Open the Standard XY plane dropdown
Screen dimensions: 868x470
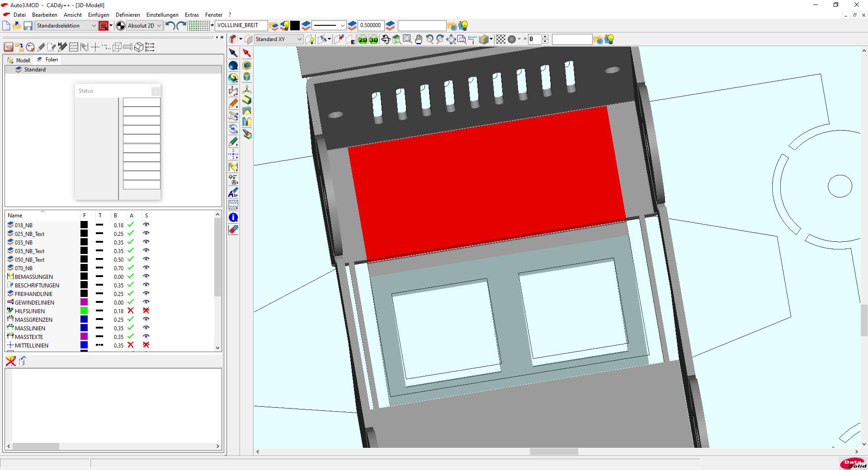point(278,39)
